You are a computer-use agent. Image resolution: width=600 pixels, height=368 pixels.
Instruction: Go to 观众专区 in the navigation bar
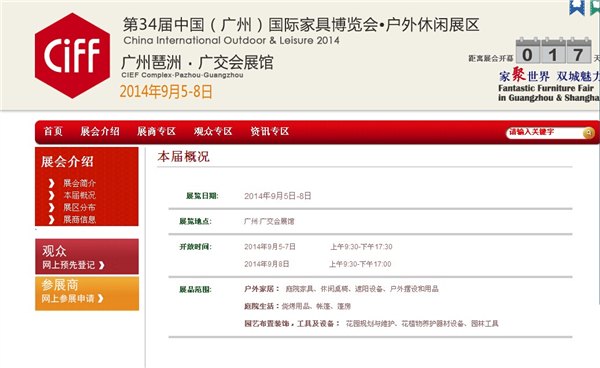[213, 132]
